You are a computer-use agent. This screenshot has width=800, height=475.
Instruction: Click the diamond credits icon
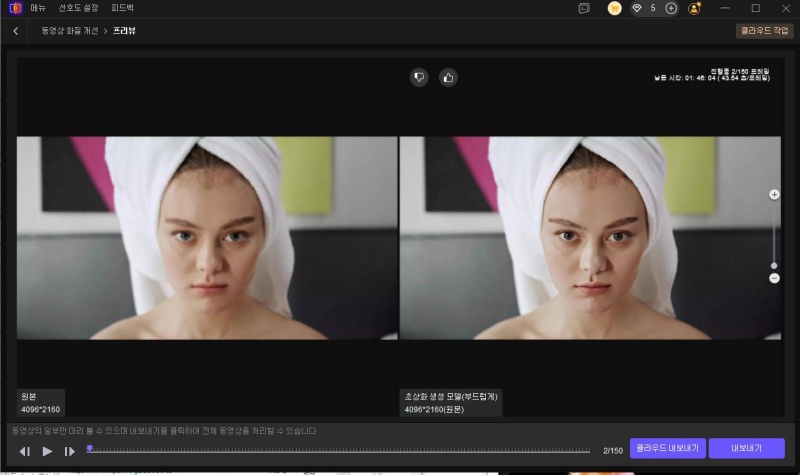click(637, 8)
